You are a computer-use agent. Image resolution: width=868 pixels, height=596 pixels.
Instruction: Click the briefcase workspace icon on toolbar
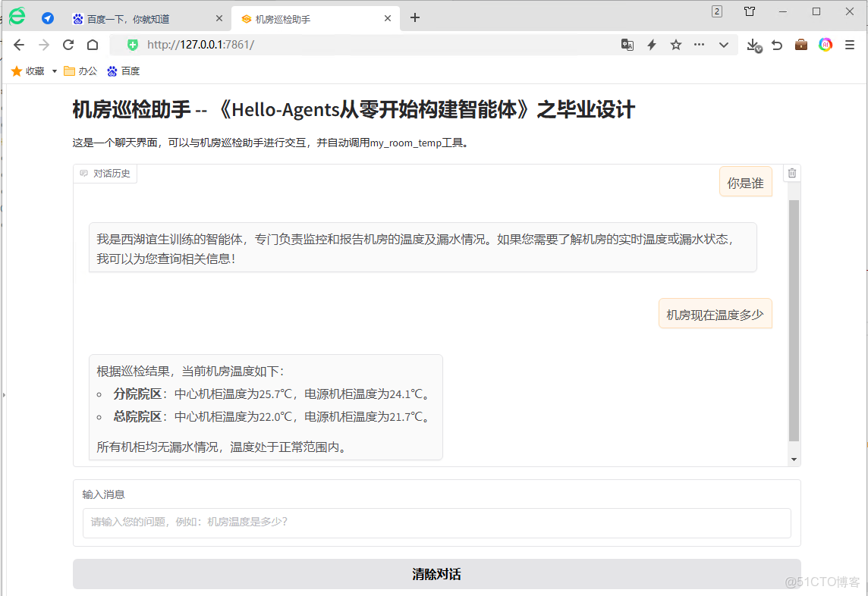coord(800,45)
